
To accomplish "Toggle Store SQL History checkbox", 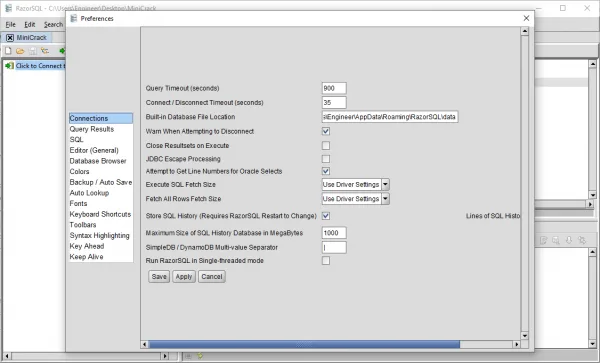I will tap(326, 216).
